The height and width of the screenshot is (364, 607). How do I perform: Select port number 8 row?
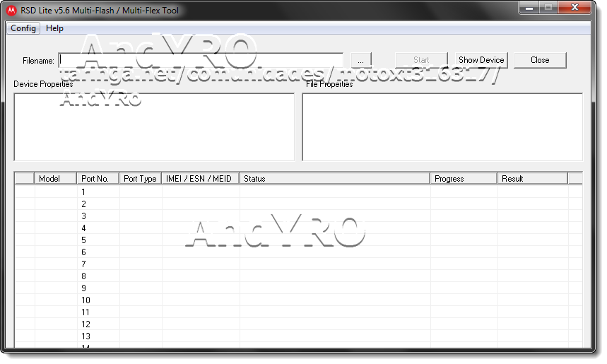coord(298,276)
